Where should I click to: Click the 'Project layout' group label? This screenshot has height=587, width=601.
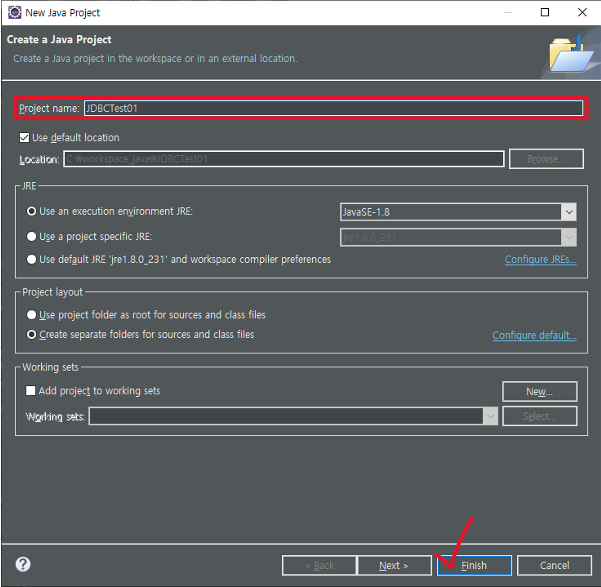(53, 292)
